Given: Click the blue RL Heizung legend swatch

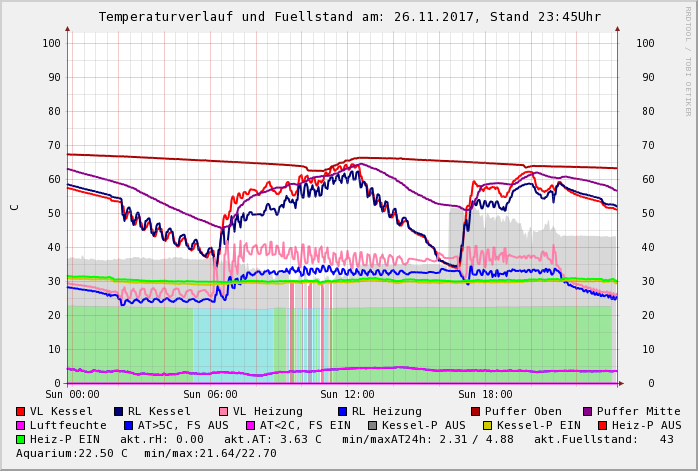Looking at the screenshot, I should (342, 412).
